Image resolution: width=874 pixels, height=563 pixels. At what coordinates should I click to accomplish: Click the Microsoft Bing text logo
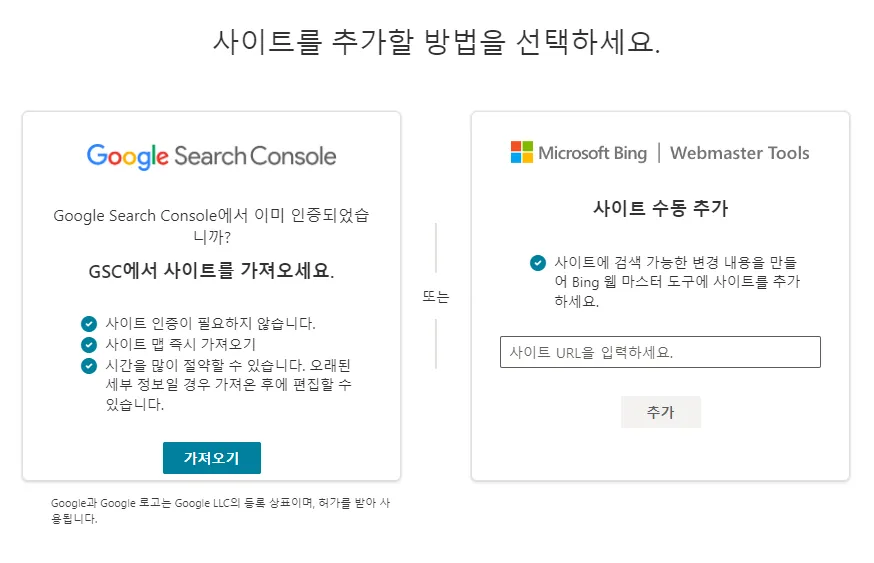point(593,153)
